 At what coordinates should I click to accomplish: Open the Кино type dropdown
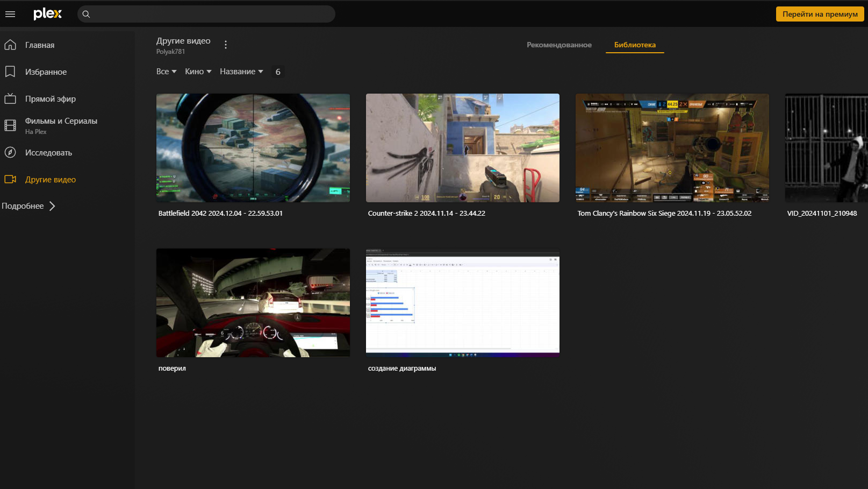[198, 72]
